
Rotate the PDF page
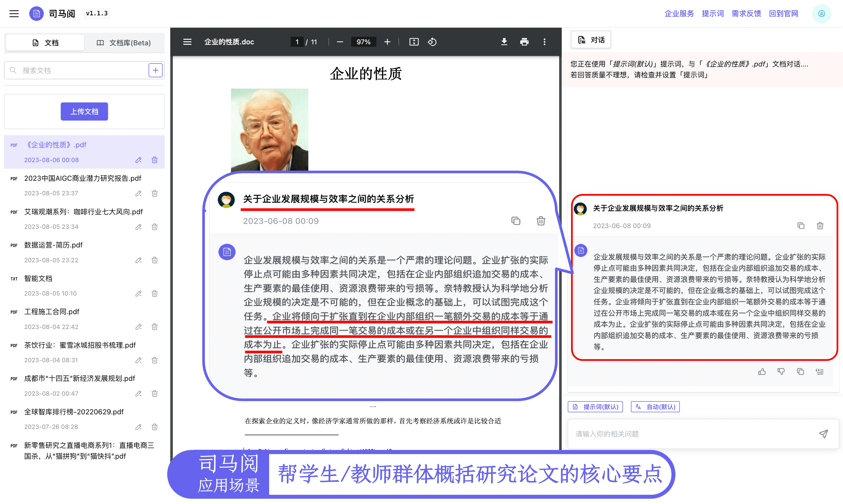432,42
